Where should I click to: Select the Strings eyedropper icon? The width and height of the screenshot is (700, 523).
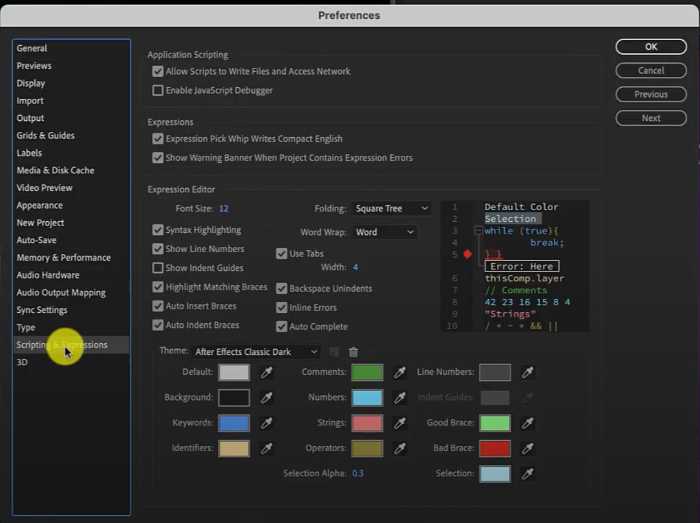click(400, 423)
